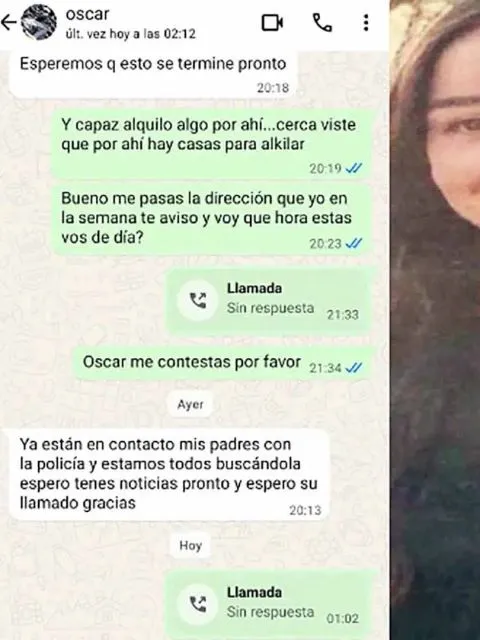
Task: Select the 'Oscar me contestas por favor' message
Action: (x=220, y=363)
